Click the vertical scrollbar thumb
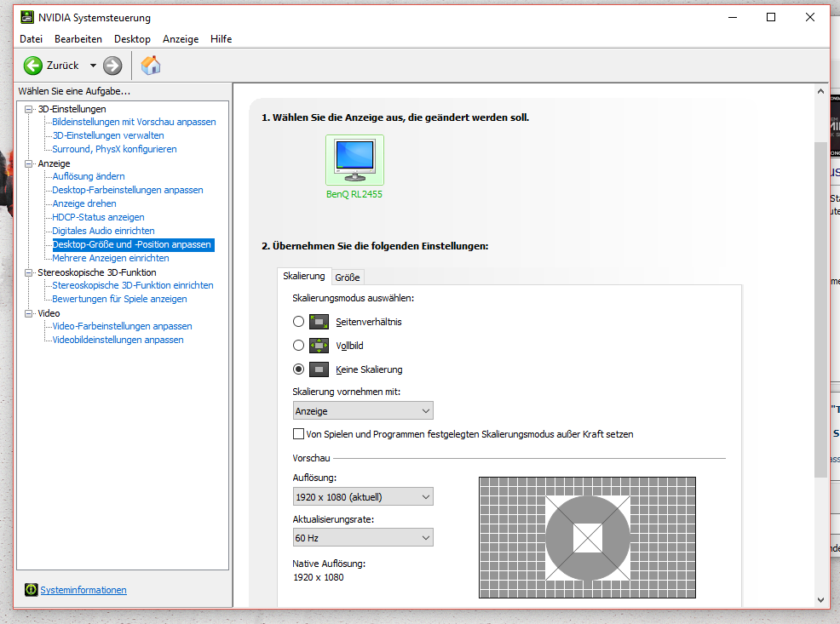Screen dimensions: 840x624 pyautogui.click(x=820, y=310)
